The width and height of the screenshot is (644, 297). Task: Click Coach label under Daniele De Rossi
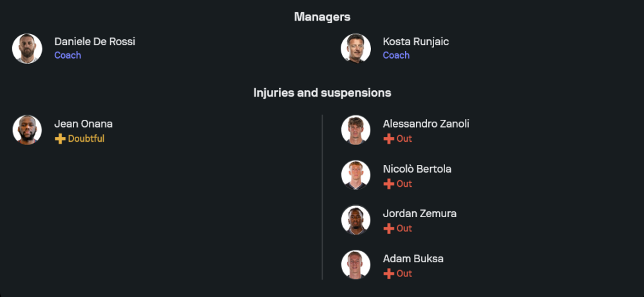(x=68, y=55)
